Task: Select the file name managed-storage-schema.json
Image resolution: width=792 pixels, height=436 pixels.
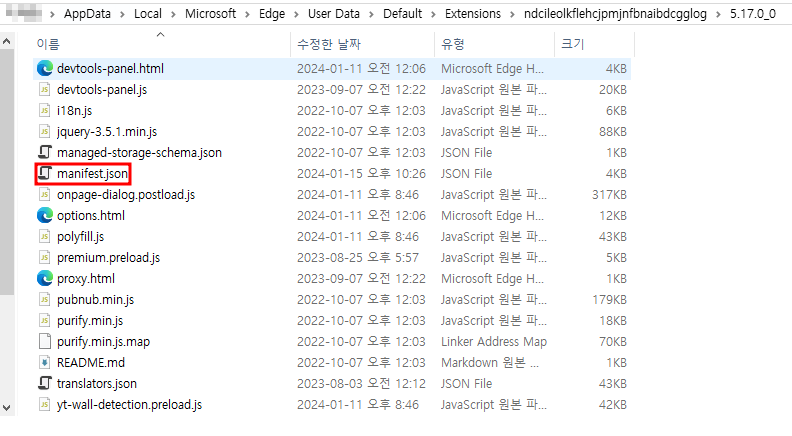Action: coord(139,153)
